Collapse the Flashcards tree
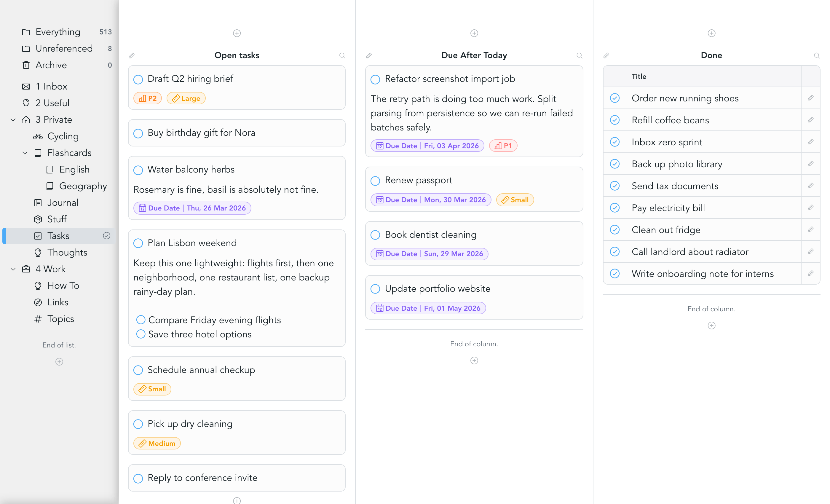This screenshot has height=504, width=830. [x=25, y=153]
